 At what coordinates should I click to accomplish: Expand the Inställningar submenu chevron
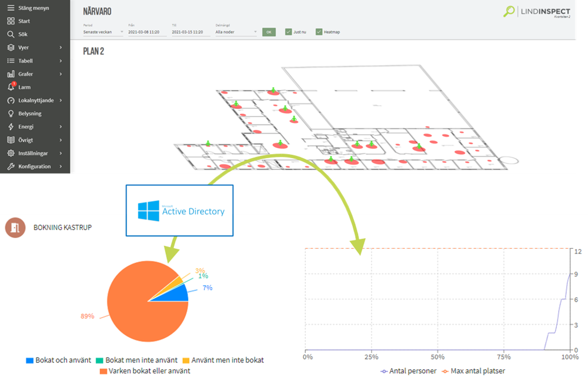[61, 153]
